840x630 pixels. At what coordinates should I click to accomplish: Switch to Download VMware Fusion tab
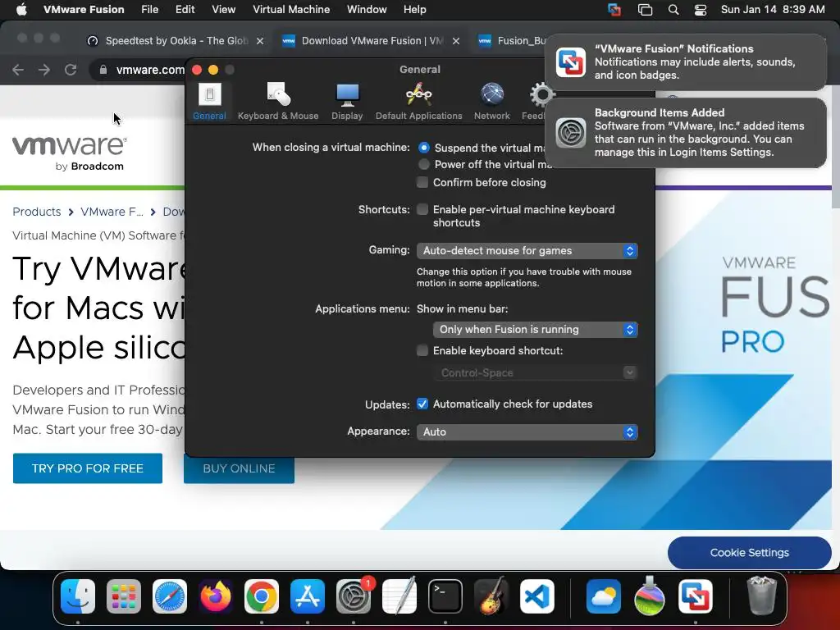370,41
